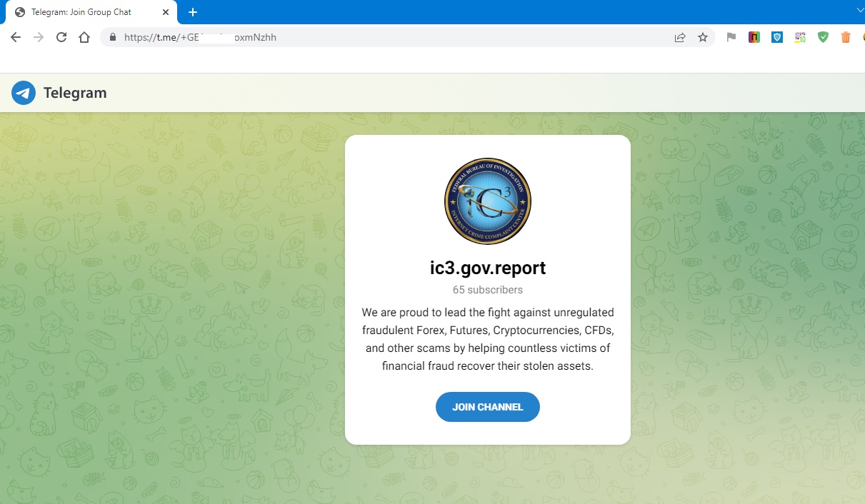Open the orange trash extension

click(x=846, y=38)
